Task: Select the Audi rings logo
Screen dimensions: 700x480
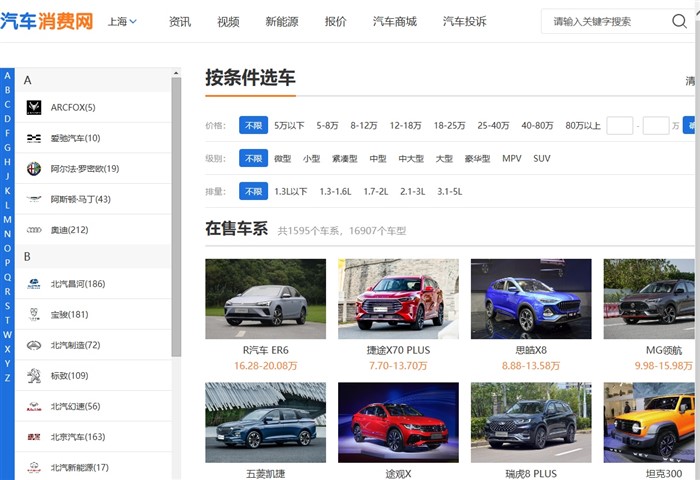Action: point(34,230)
